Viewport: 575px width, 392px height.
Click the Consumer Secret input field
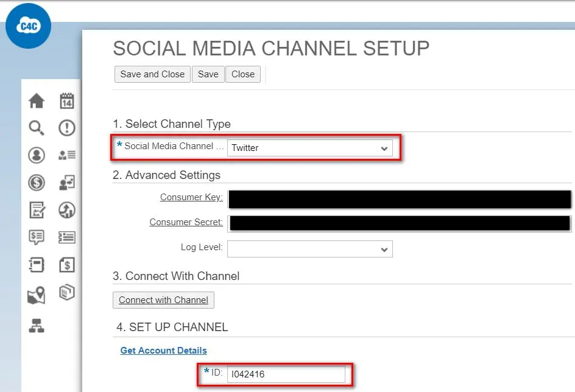[x=400, y=223]
